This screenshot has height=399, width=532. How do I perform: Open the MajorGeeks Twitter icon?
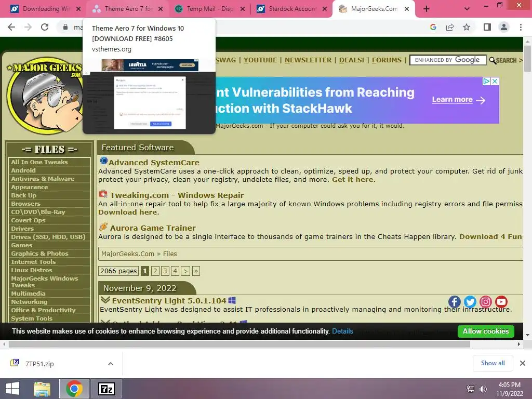[x=470, y=302]
